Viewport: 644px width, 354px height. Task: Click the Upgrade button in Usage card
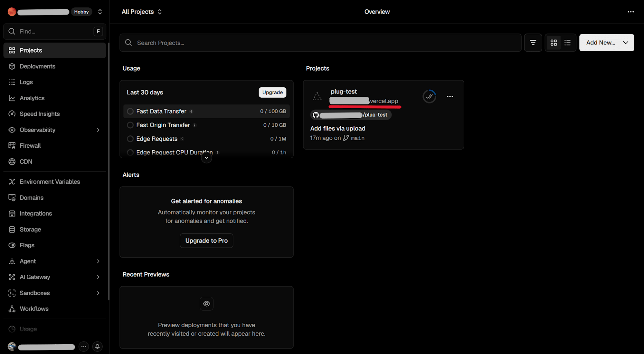pyautogui.click(x=272, y=92)
